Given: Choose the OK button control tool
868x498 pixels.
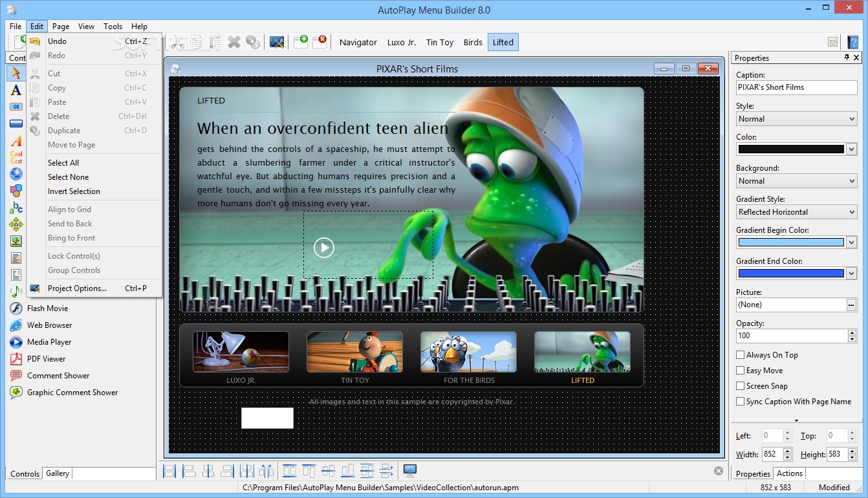Looking at the screenshot, I should (16, 107).
